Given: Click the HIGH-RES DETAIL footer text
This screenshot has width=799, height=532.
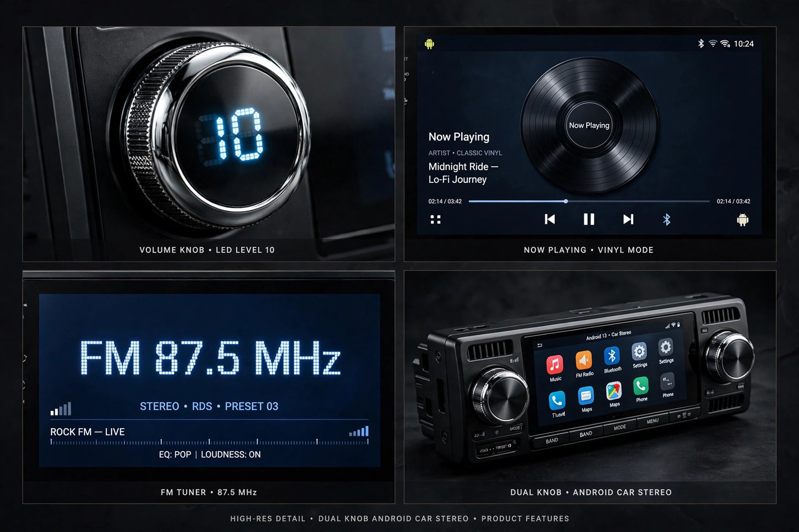Looking at the screenshot, I should click(x=268, y=519).
